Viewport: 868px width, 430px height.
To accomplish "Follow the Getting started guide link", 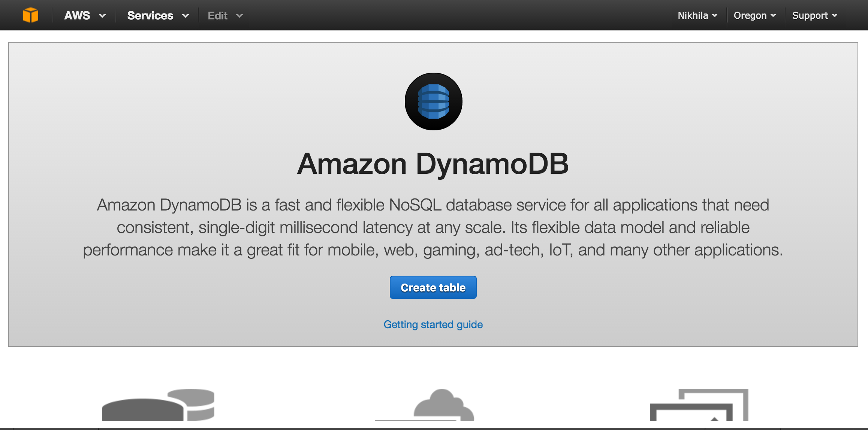I will pyautogui.click(x=433, y=324).
